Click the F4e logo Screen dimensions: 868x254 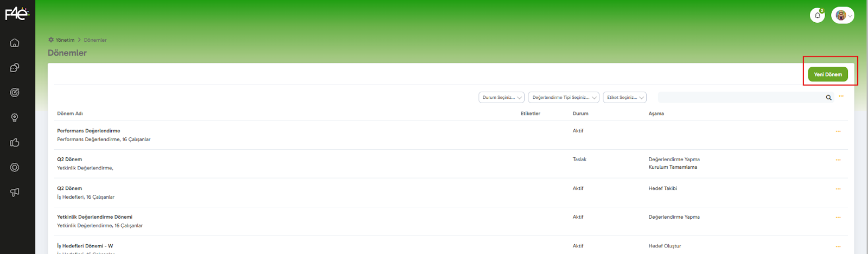[x=17, y=14]
